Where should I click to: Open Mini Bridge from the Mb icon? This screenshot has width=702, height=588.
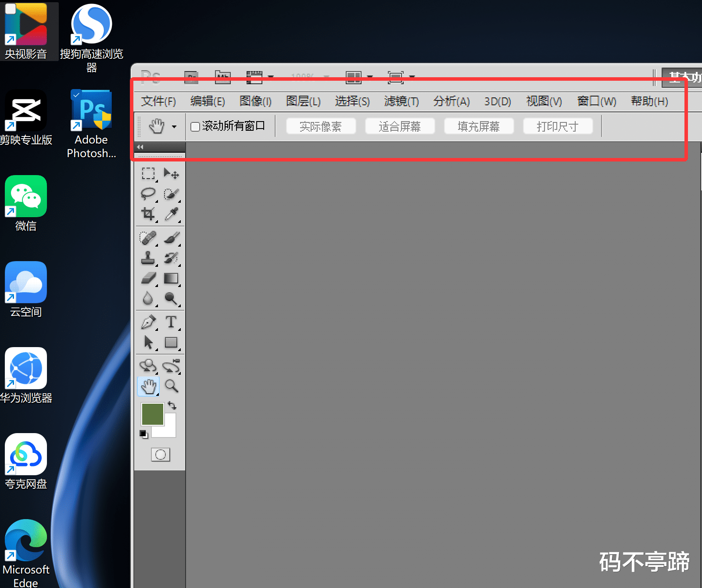(222, 78)
